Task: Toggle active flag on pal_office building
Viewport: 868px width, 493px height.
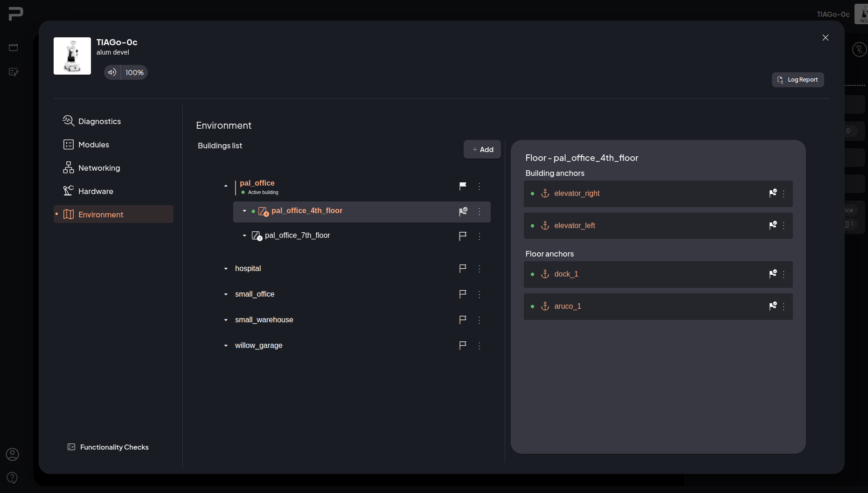Action: point(463,186)
